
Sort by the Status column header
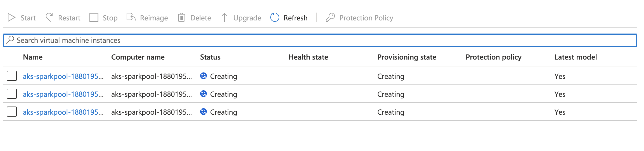point(210,57)
